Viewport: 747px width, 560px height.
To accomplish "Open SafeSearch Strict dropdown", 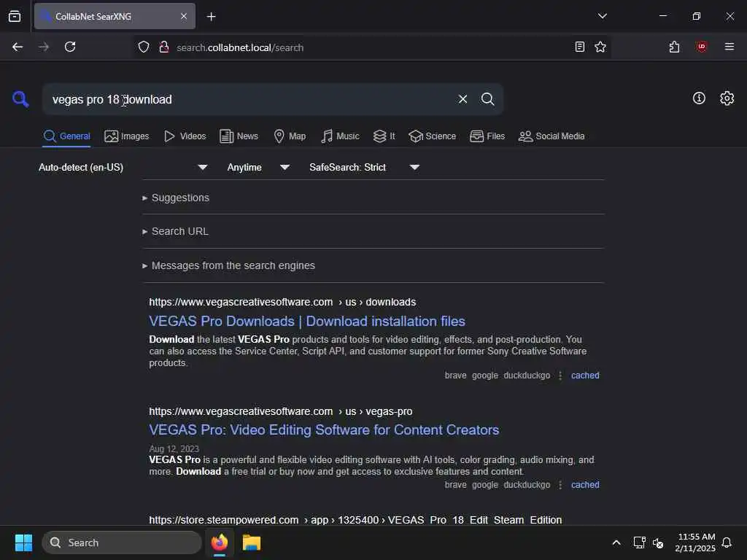I will [x=365, y=167].
